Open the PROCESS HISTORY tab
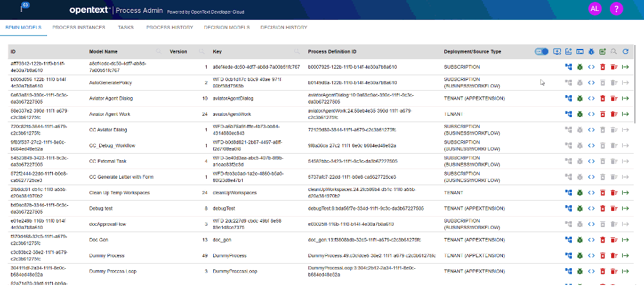This screenshot has height=301, width=644. click(169, 28)
